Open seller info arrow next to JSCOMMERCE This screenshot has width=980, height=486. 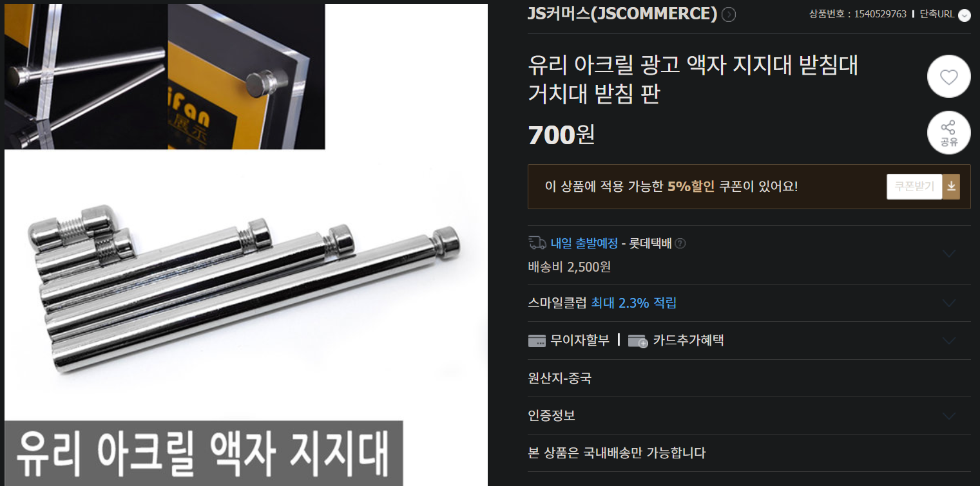click(729, 14)
